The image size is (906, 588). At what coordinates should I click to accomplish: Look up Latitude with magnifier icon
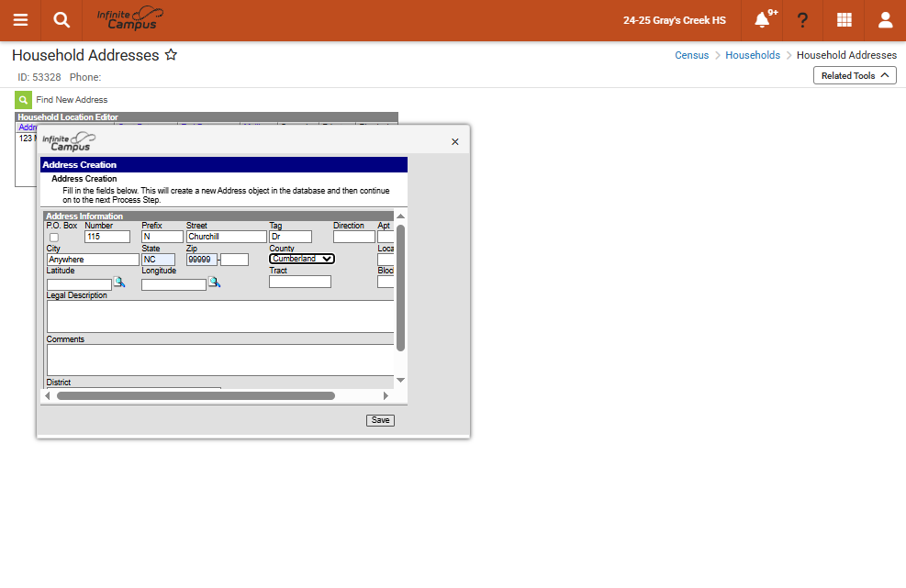pos(119,282)
